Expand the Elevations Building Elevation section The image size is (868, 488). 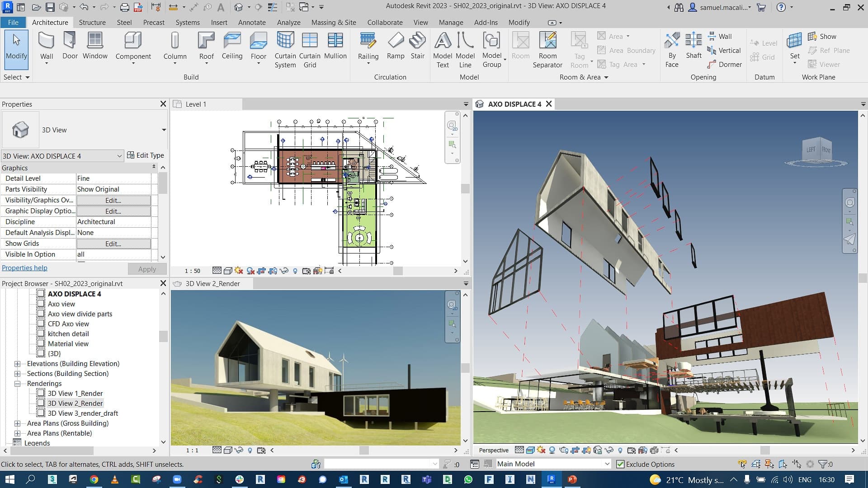(x=17, y=363)
